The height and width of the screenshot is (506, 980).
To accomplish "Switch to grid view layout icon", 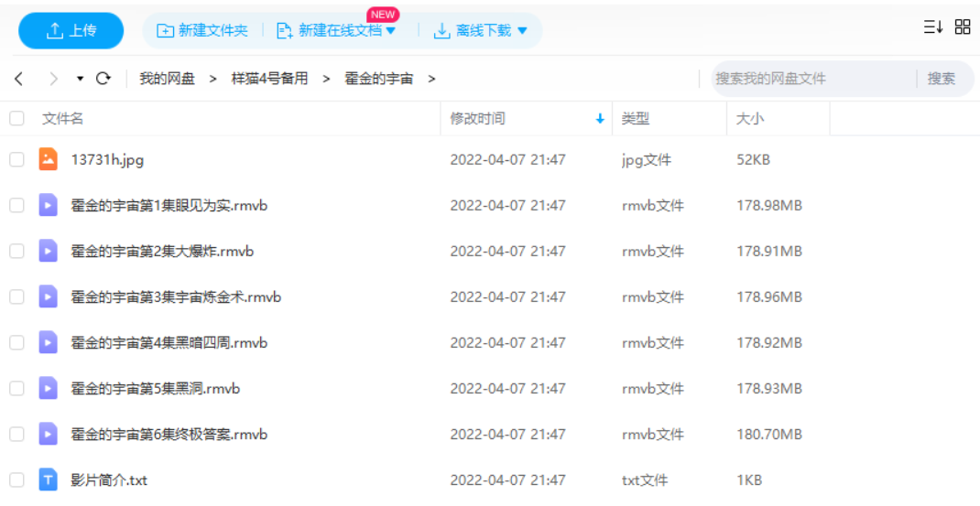I will [x=963, y=27].
